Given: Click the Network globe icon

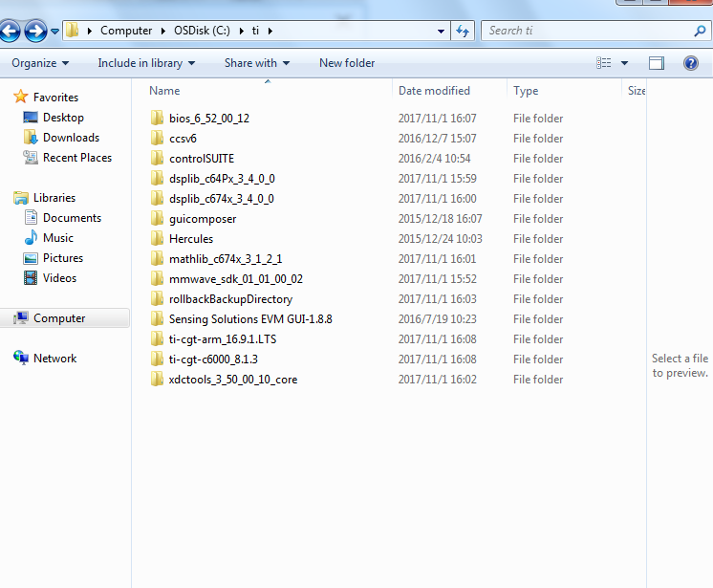Looking at the screenshot, I should point(21,358).
